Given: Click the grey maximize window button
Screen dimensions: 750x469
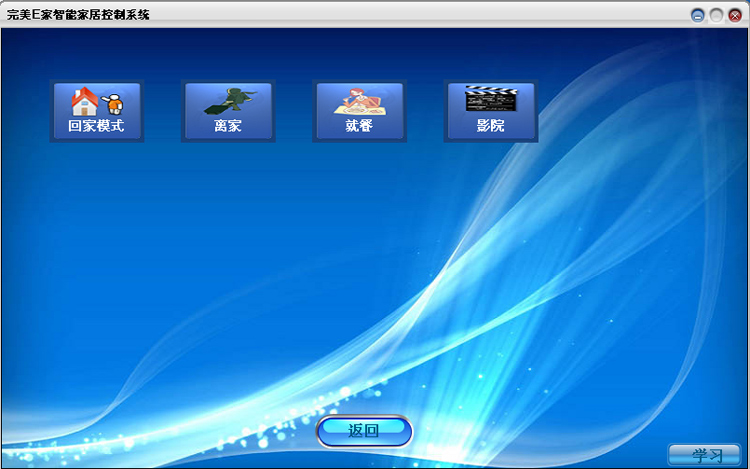Looking at the screenshot, I should click(x=716, y=16).
